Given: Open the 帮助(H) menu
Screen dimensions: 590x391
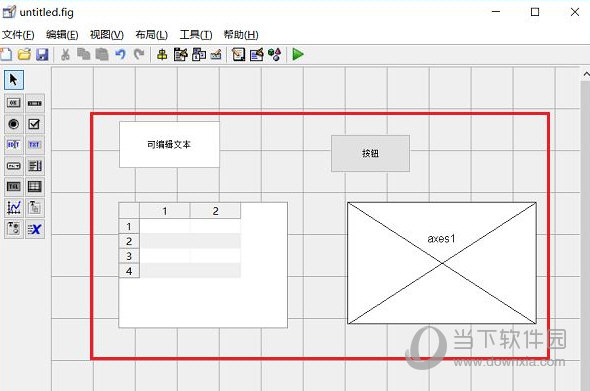Looking at the screenshot, I should click(x=241, y=35).
